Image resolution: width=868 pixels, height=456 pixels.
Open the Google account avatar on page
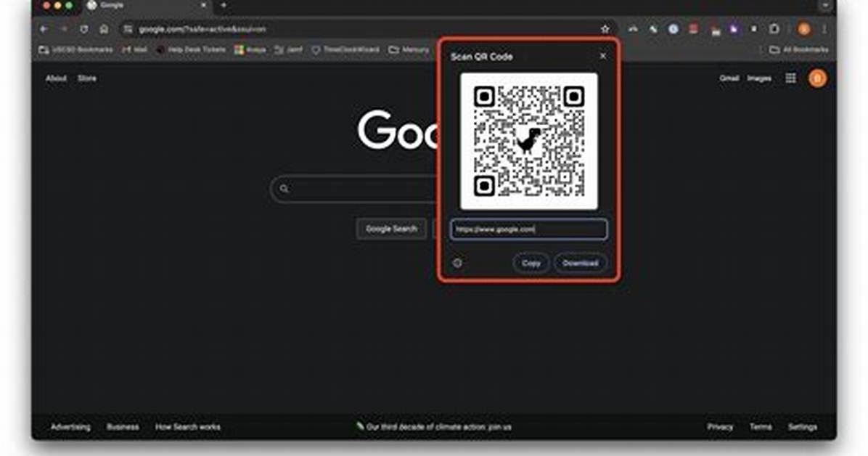(818, 78)
